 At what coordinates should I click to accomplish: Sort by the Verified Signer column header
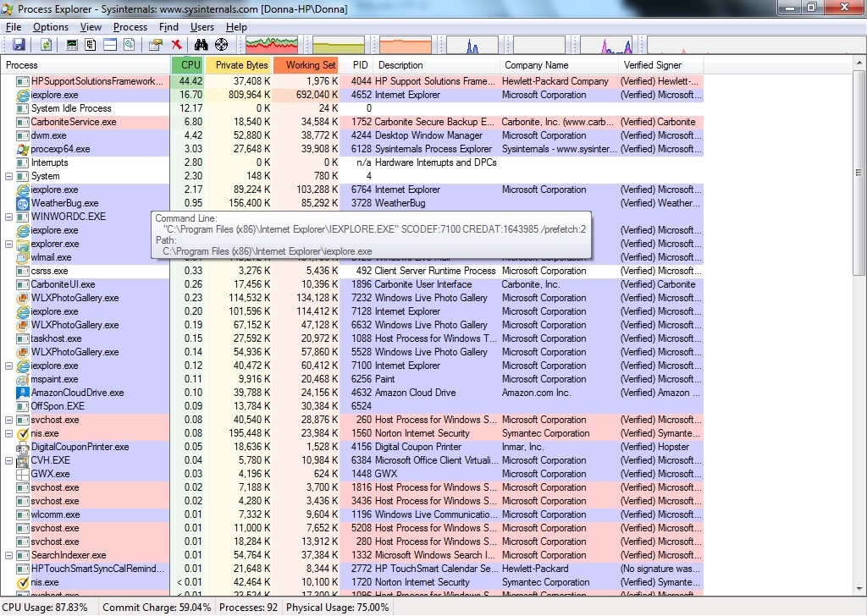click(661, 65)
